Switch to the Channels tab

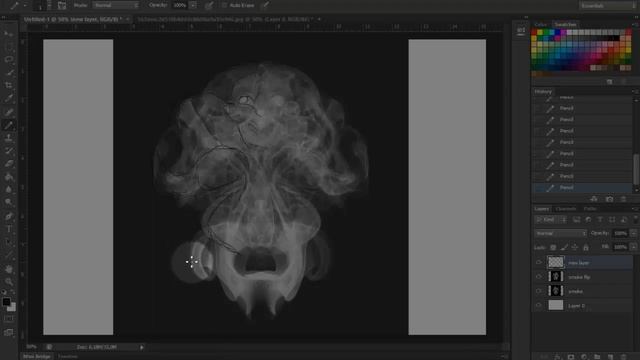[x=566, y=209]
